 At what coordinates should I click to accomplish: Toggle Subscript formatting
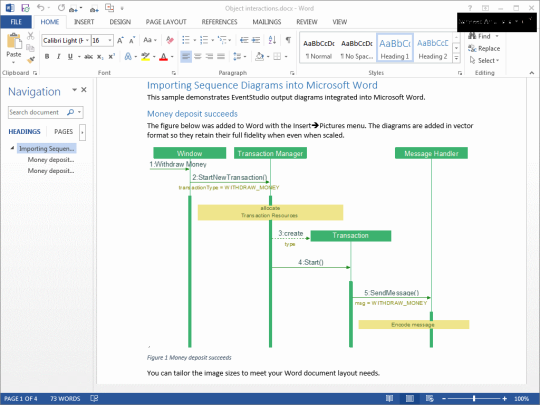pyautogui.click(x=100, y=56)
